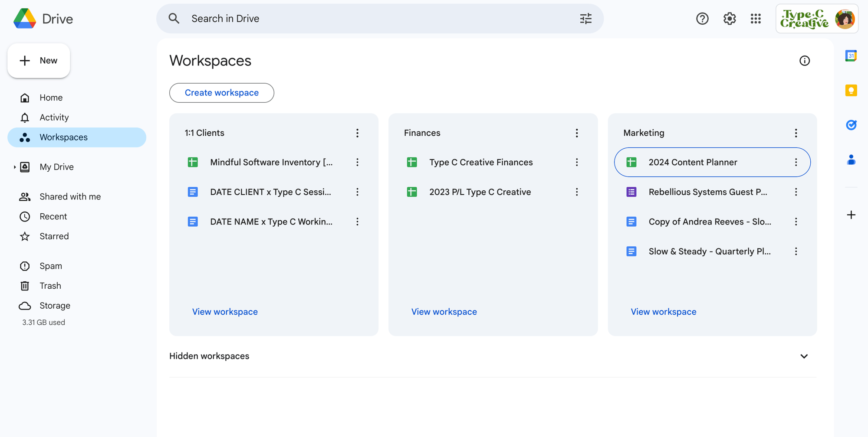Click View workspace under 1:1 Clients
This screenshot has width=868, height=437.
pos(225,312)
